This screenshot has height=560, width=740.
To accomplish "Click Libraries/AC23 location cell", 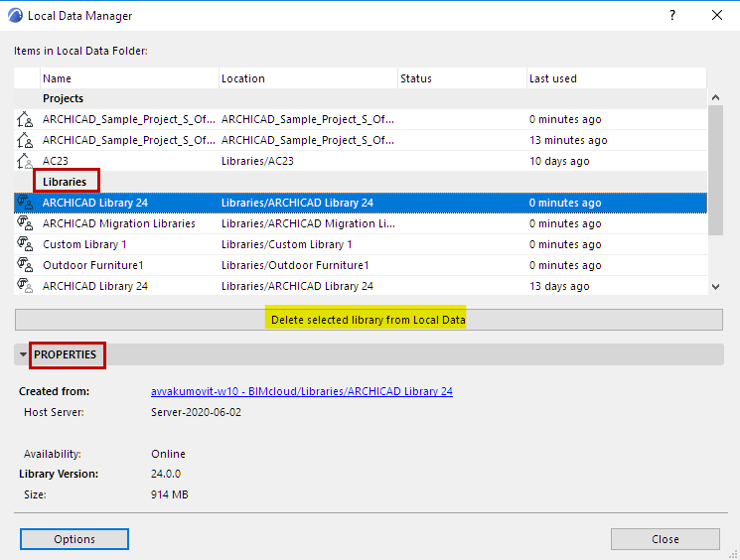I will coord(257,161).
